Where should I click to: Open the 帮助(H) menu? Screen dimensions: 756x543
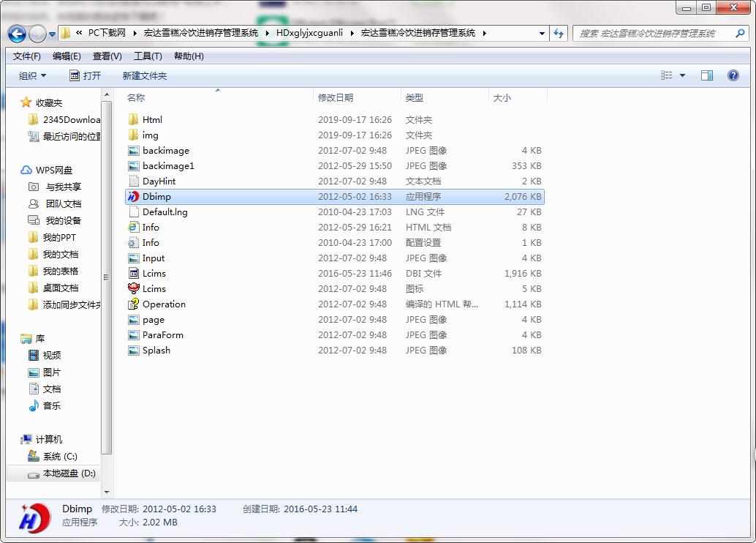[189, 56]
